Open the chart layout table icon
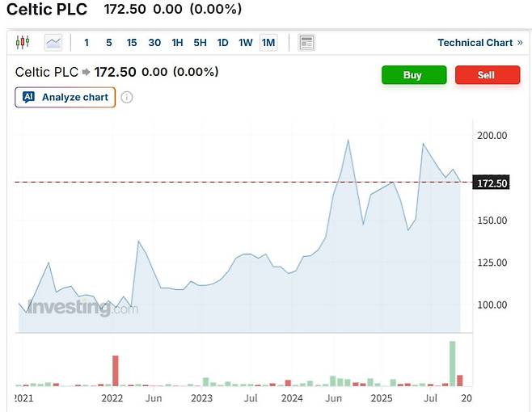 (x=306, y=43)
